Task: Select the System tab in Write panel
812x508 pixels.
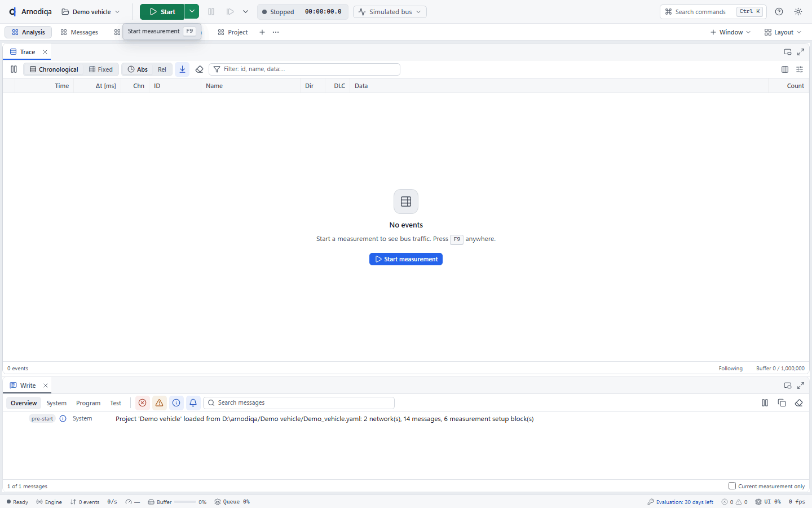Action: [56, 403]
